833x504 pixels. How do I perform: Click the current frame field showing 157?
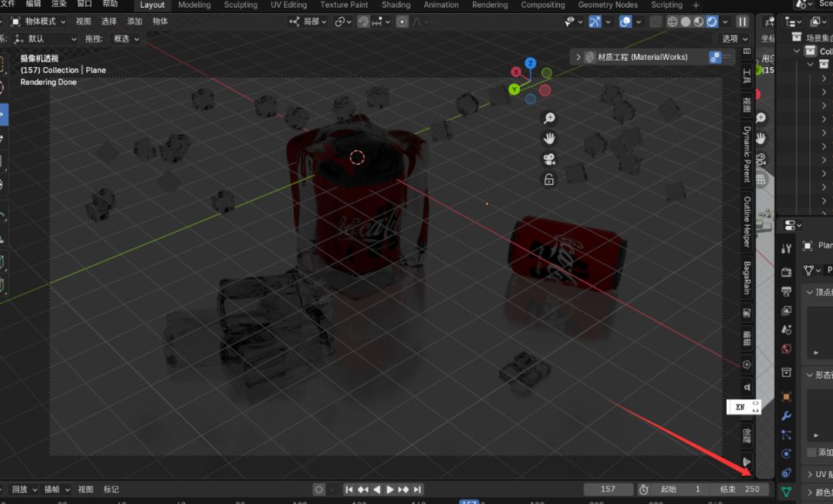click(608, 489)
